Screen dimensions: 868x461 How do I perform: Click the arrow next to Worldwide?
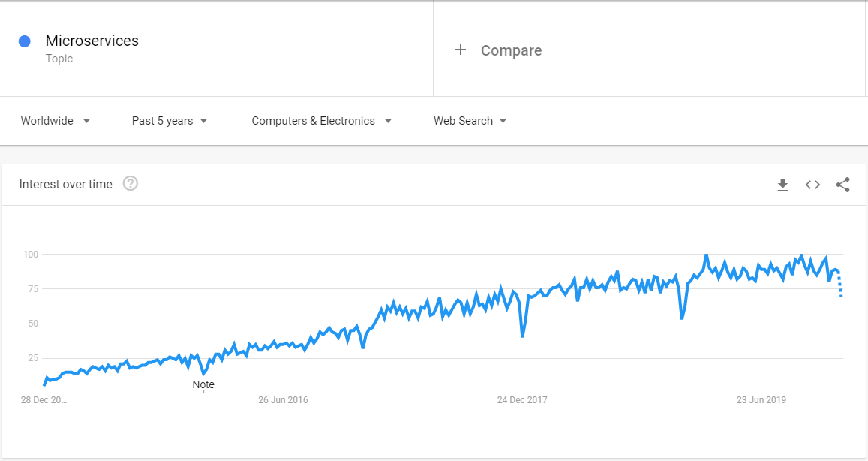[86, 121]
